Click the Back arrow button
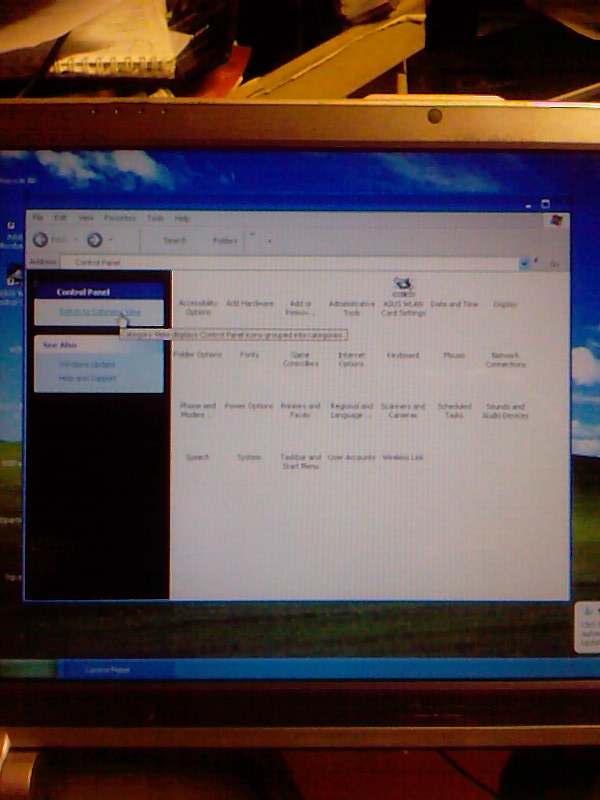The image size is (600, 800). click(41, 240)
